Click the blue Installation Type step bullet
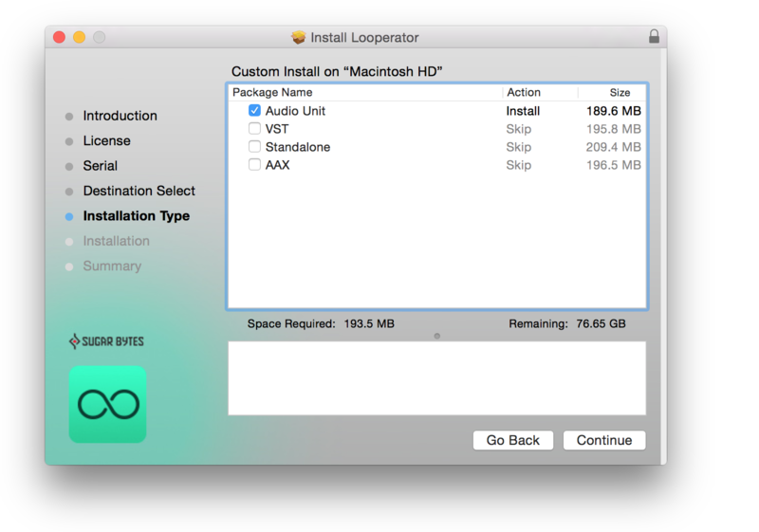This screenshot has width=759, height=532. pyautogui.click(x=69, y=217)
